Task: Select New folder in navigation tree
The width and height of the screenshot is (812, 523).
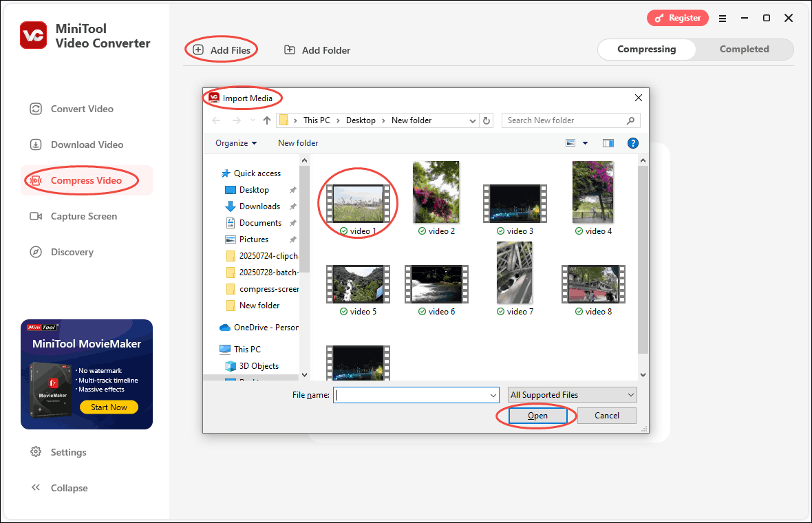Action: coord(253,306)
